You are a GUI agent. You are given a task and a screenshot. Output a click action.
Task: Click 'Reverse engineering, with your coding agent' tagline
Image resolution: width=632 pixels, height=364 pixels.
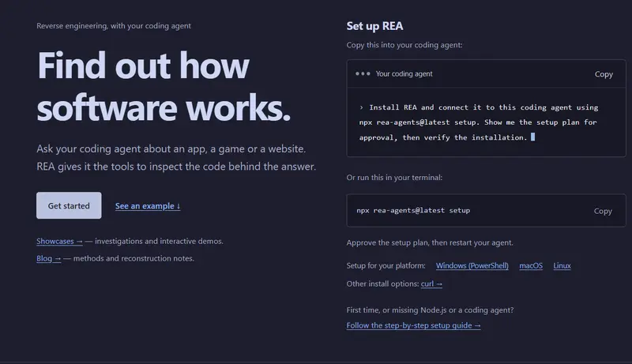point(114,26)
